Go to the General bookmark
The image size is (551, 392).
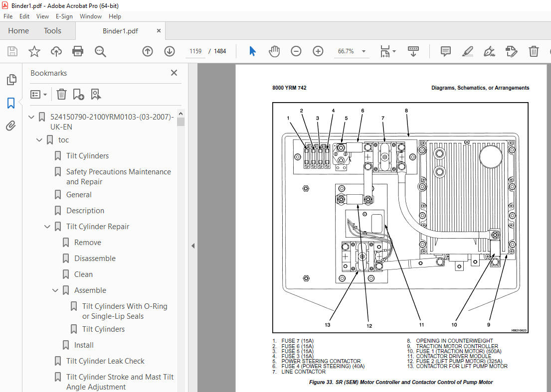point(79,195)
